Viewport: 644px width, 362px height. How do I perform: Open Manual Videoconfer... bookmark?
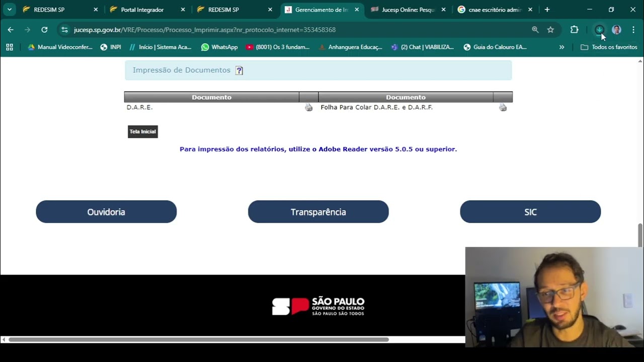pyautogui.click(x=60, y=47)
